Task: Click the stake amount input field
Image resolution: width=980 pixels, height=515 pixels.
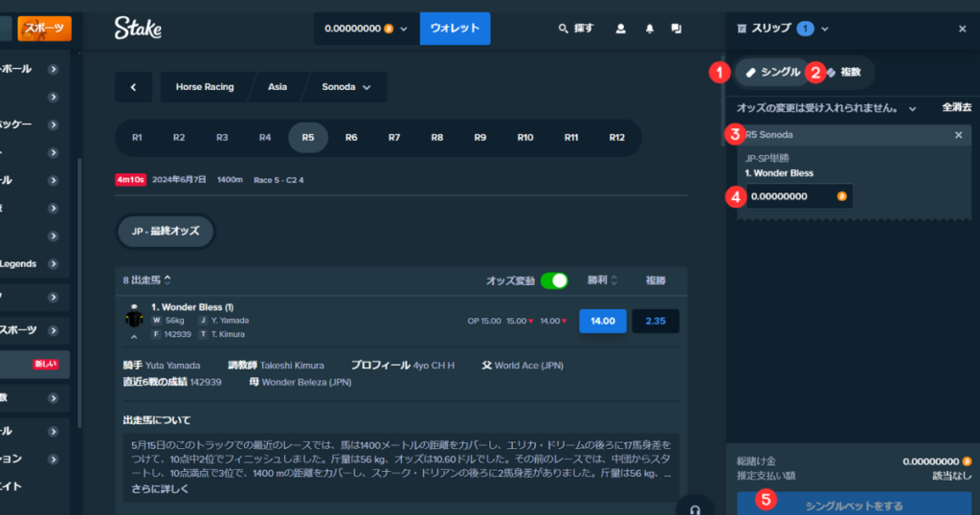Action: coord(799,196)
